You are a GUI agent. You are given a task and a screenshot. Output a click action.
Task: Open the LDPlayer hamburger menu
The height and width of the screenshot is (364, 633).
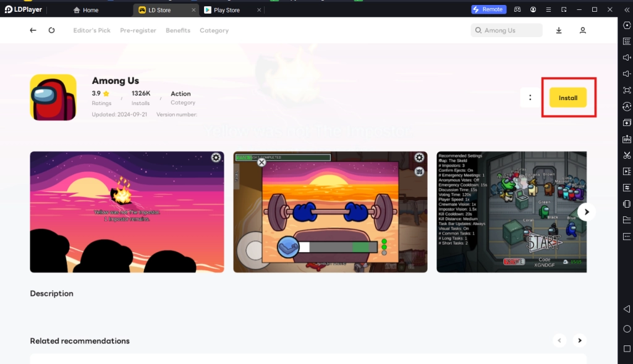(548, 10)
